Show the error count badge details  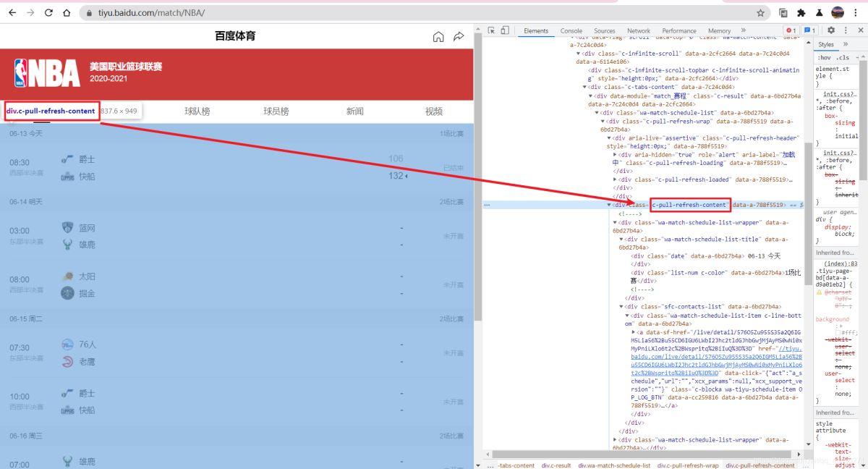[791, 30]
